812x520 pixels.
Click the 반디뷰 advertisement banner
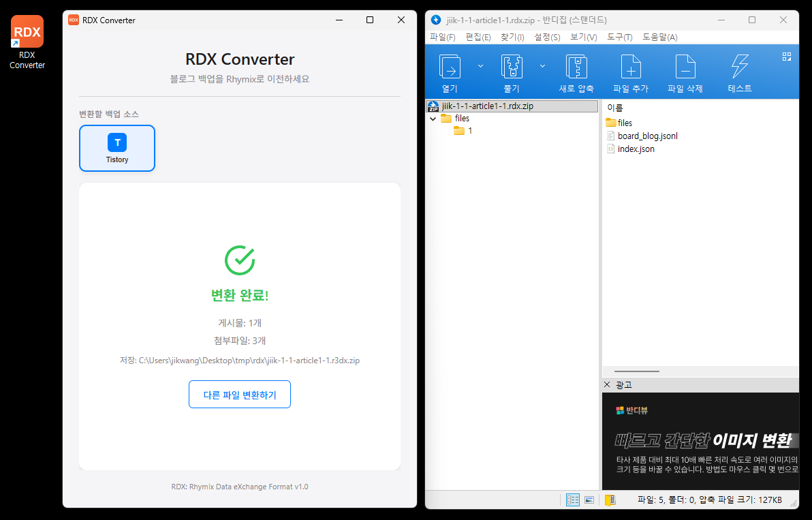701,441
